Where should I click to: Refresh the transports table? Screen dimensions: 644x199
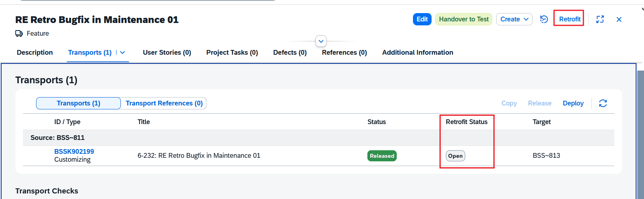(x=603, y=103)
